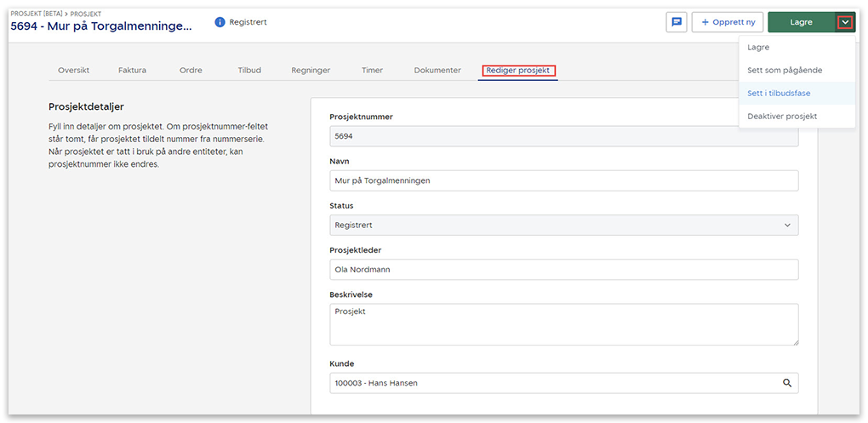
Task: Switch to the Regninger tab
Action: point(311,71)
